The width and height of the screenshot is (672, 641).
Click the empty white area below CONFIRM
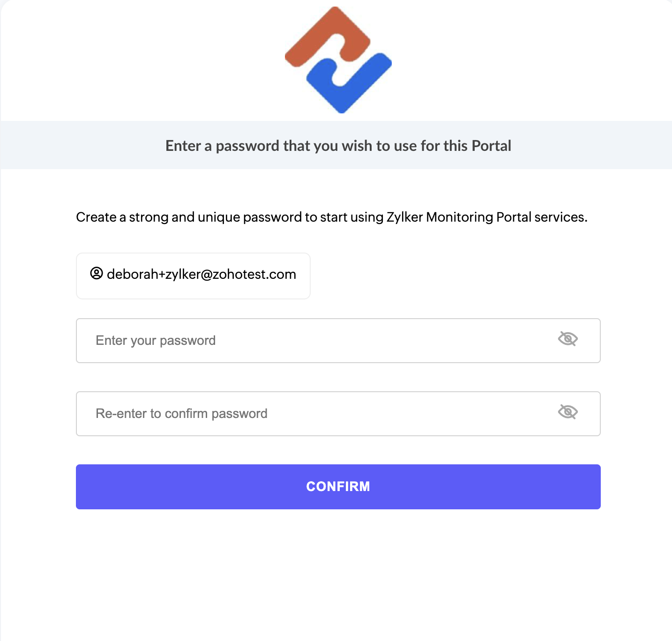click(338, 572)
